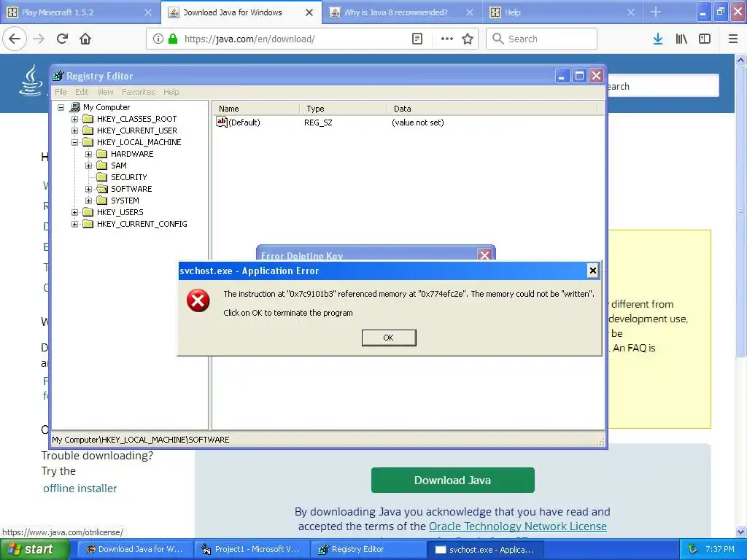Screen dimensions: 747x560
Task: Expand HARDWARE key
Action: coord(88,154)
